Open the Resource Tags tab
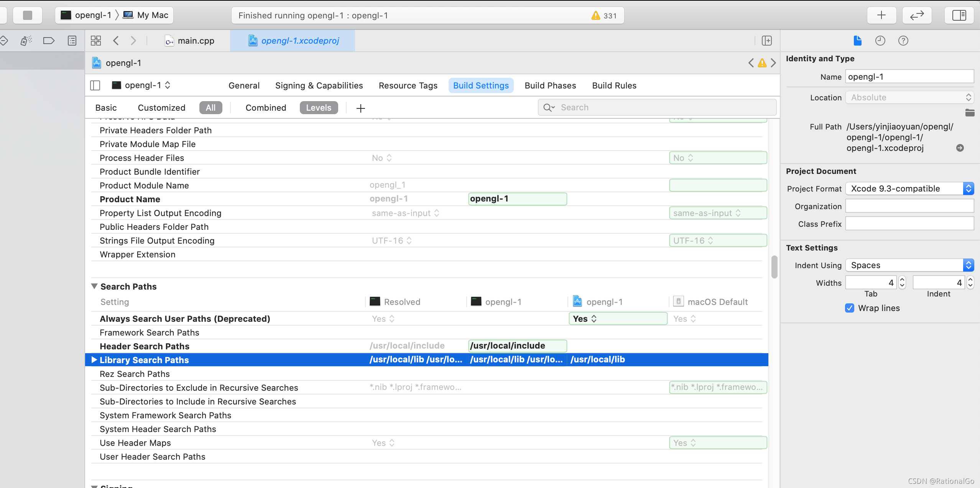The image size is (980, 488). point(408,85)
